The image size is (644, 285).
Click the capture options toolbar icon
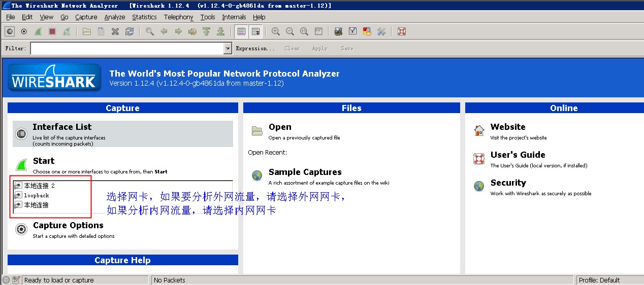[24, 31]
